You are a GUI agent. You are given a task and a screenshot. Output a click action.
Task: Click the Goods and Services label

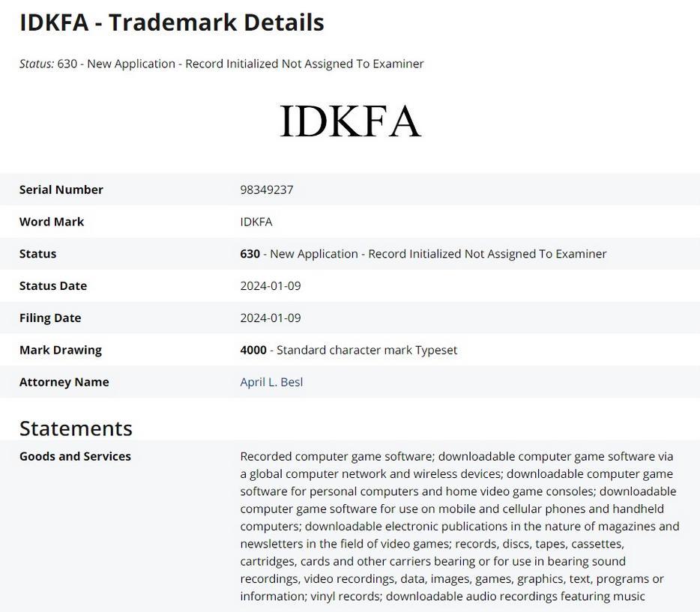point(75,456)
